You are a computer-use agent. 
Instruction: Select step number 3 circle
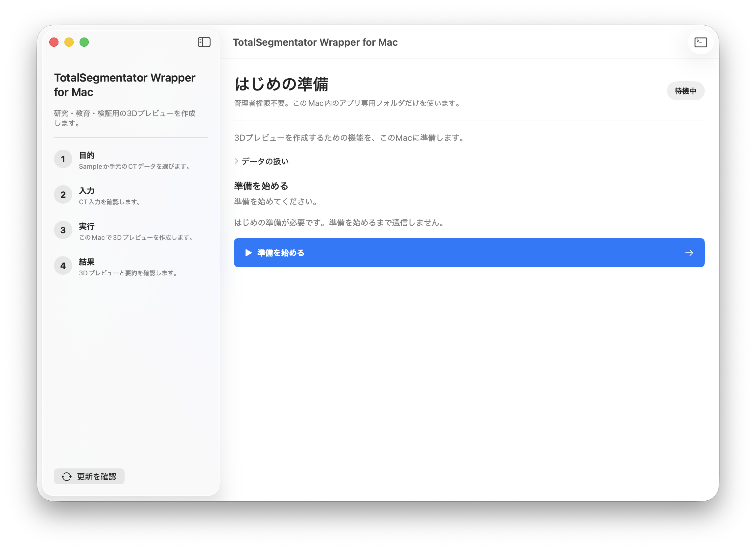[63, 230]
